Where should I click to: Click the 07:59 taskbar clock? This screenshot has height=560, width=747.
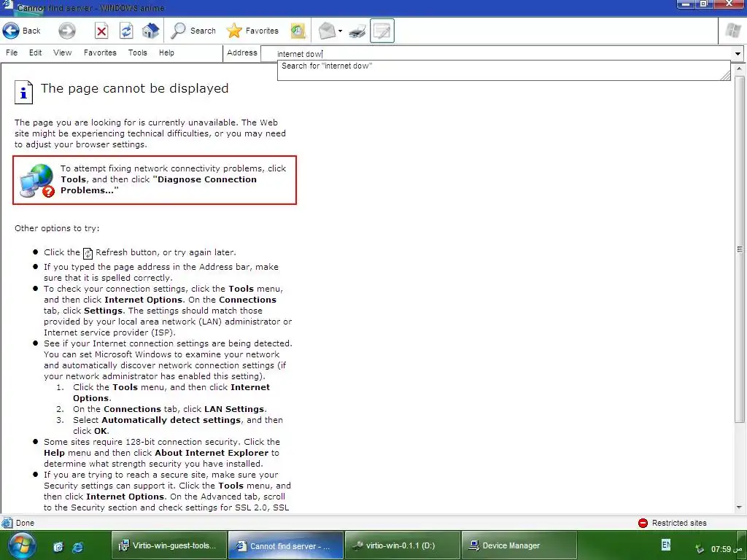point(726,549)
